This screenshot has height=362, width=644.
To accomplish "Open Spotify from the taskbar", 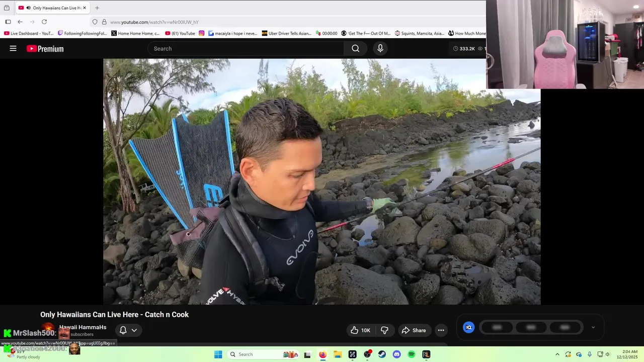I will point(412,354).
